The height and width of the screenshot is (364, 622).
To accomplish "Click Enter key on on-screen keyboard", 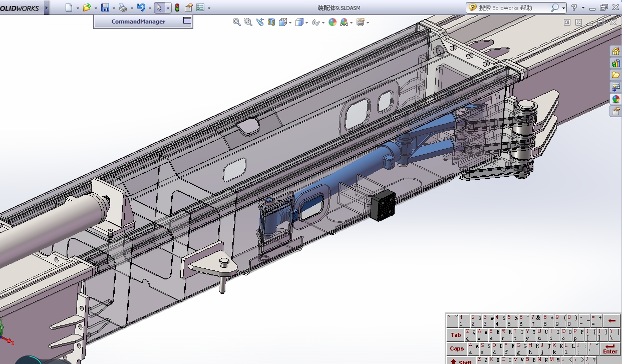I will (x=610, y=349).
